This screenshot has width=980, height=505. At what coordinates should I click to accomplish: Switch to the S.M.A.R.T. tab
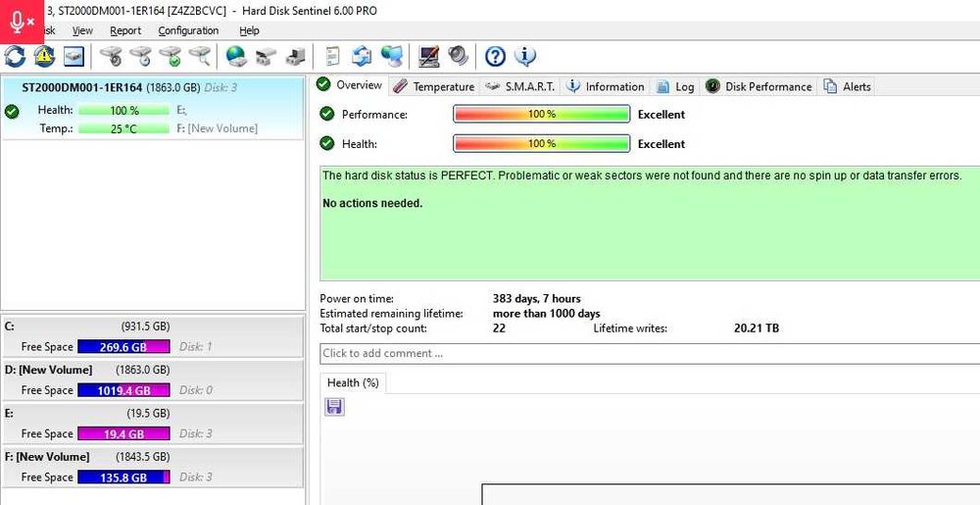coord(519,86)
